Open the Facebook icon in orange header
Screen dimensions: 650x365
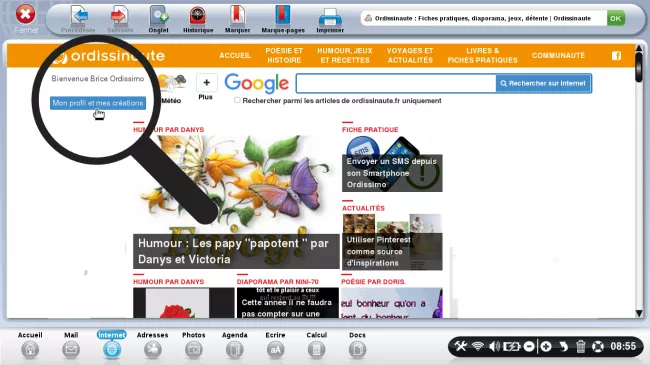pos(616,56)
